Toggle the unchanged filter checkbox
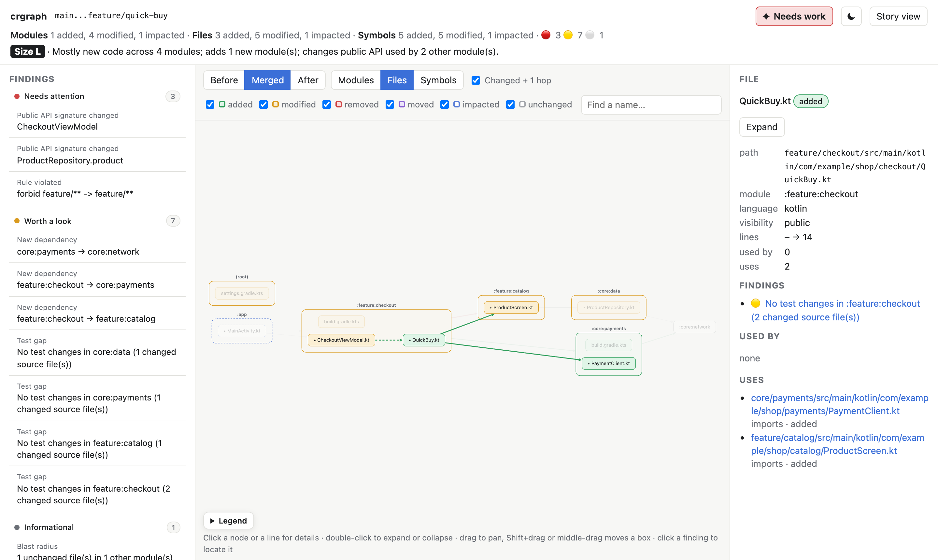Image resolution: width=938 pixels, height=560 pixels. [x=510, y=105]
